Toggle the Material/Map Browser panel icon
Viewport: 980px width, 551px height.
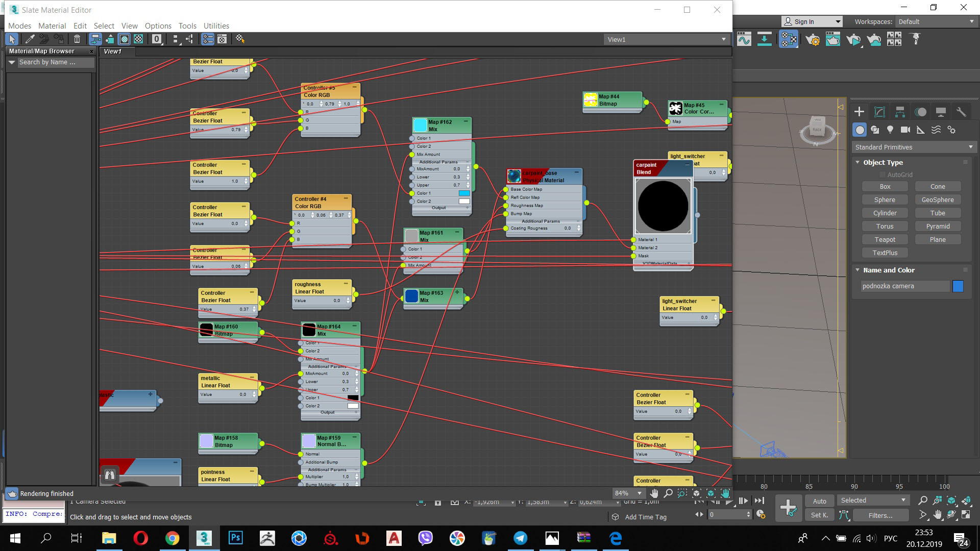tap(208, 39)
